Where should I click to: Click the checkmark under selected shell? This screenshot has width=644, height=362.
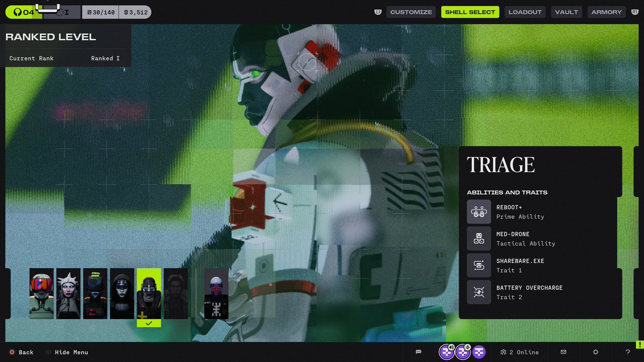[x=149, y=323]
